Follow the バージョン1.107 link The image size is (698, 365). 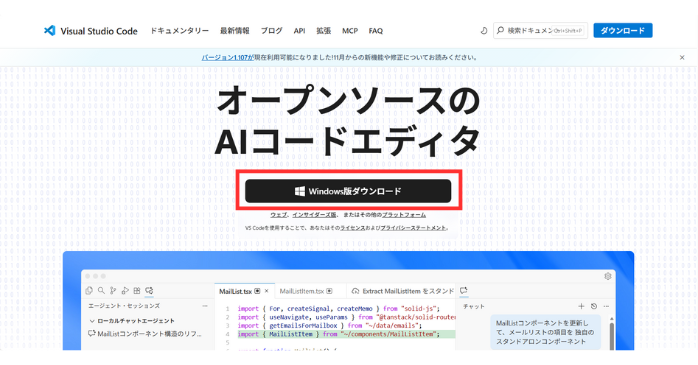tap(227, 57)
